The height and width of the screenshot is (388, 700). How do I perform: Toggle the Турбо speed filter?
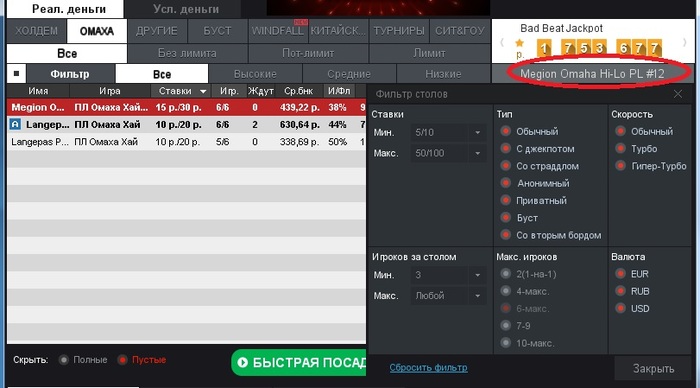(x=620, y=149)
